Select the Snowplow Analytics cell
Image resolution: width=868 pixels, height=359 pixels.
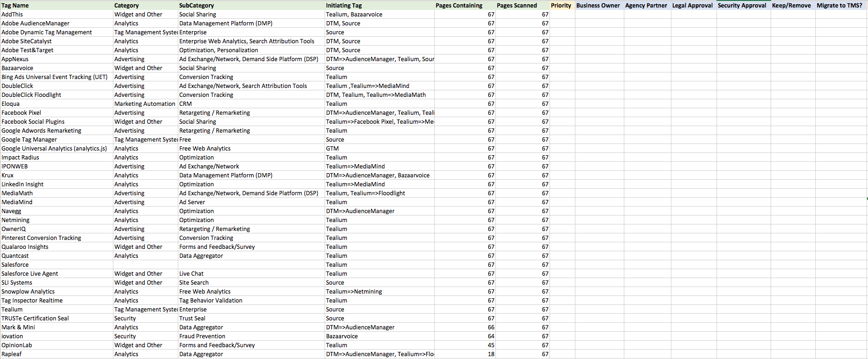(56, 291)
